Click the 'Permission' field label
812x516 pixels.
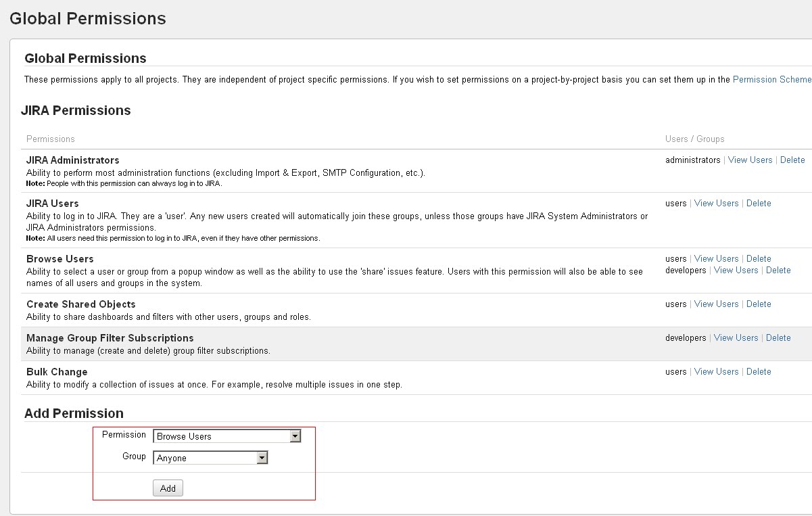[x=124, y=435]
